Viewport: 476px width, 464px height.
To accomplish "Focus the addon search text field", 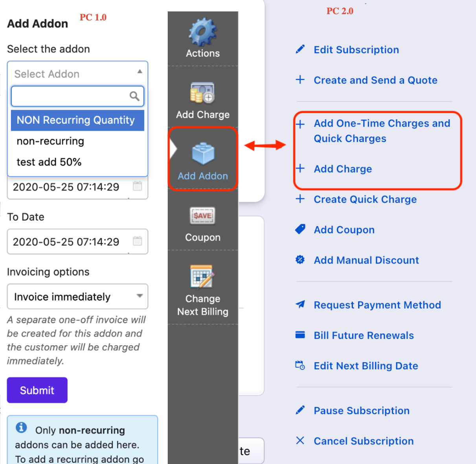I will coord(71,96).
